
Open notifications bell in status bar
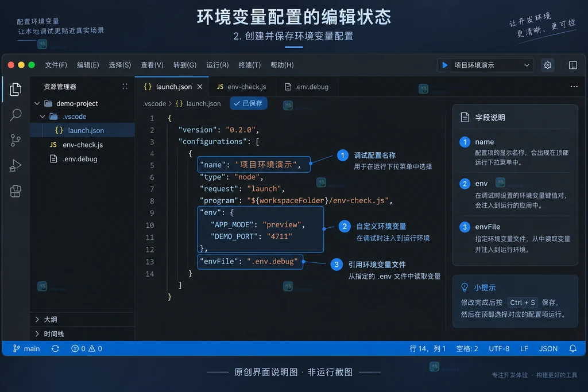point(572,348)
